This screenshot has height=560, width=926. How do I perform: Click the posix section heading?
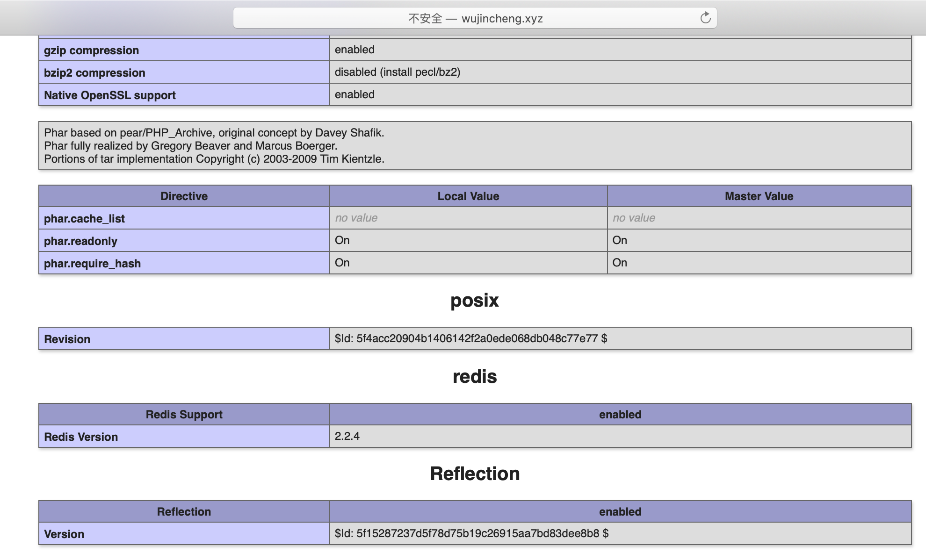coord(474,301)
